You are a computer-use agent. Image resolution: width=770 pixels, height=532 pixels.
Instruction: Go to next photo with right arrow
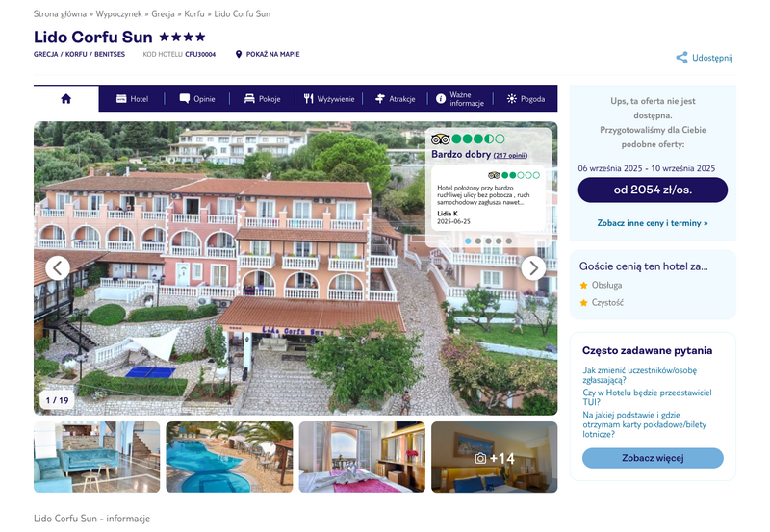pyautogui.click(x=533, y=268)
